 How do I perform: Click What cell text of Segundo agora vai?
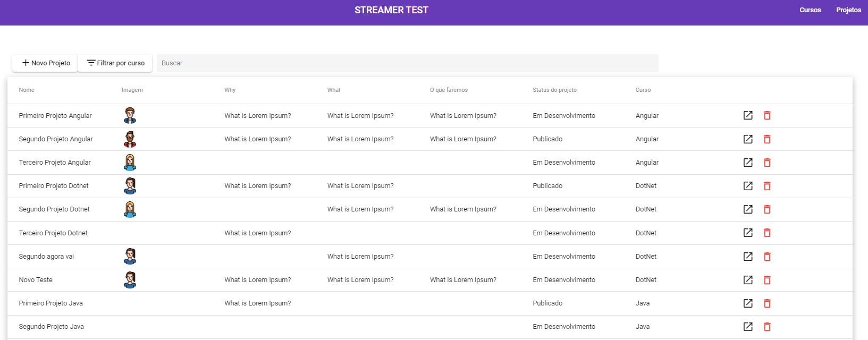[360, 256]
